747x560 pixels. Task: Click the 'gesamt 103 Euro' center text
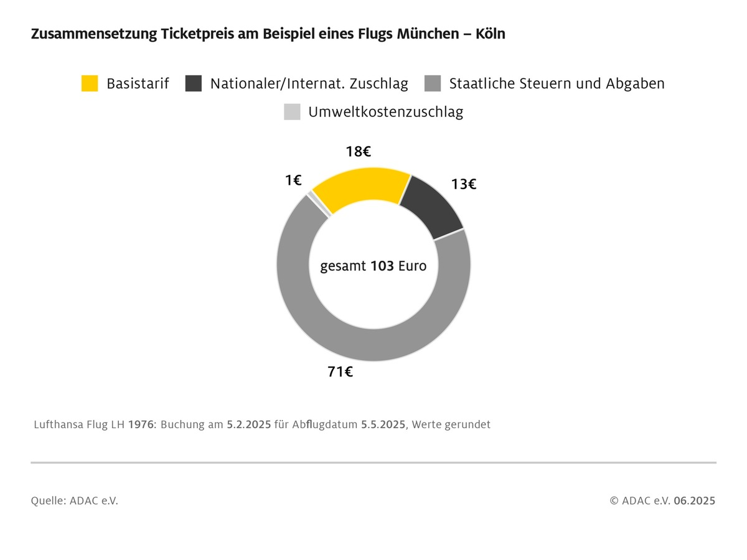click(374, 266)
